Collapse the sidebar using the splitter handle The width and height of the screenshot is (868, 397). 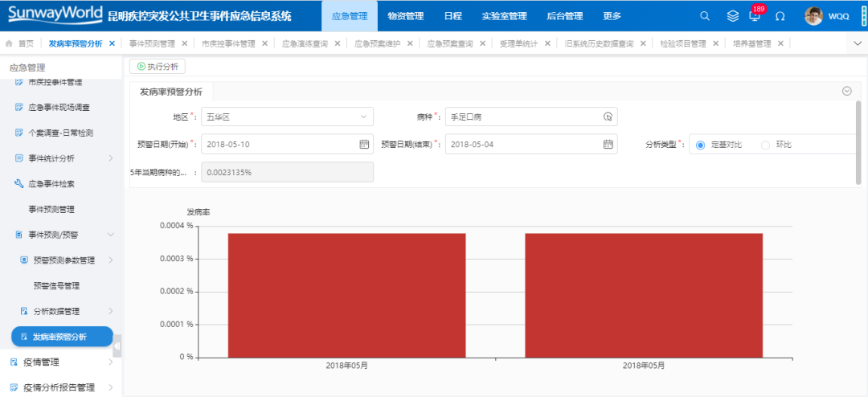click(117, 346)
